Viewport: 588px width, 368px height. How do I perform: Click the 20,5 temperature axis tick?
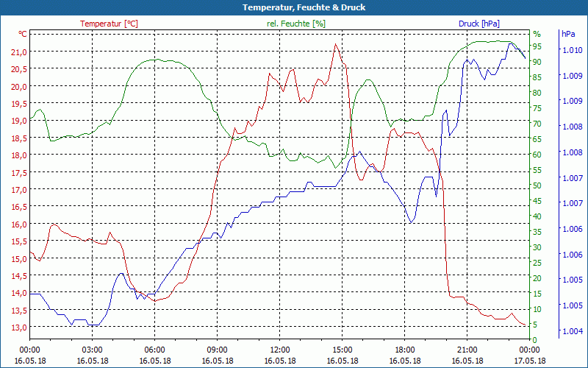click(19, 69)
